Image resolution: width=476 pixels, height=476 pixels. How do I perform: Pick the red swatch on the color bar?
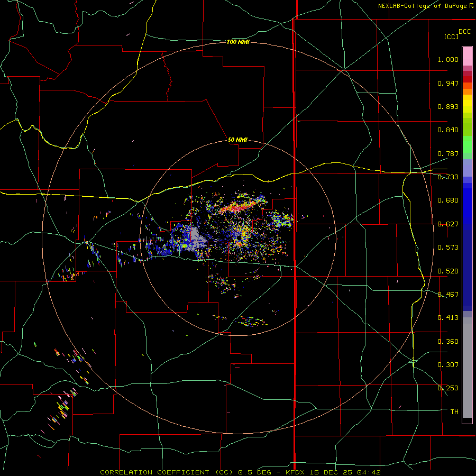(x=467, y=79)
